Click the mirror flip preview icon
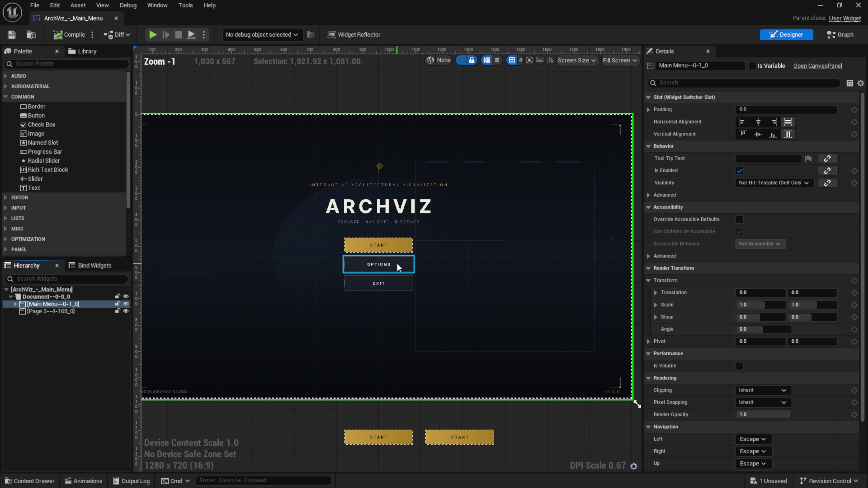This screenshot has height=488, width=868. tap(550, 60)
